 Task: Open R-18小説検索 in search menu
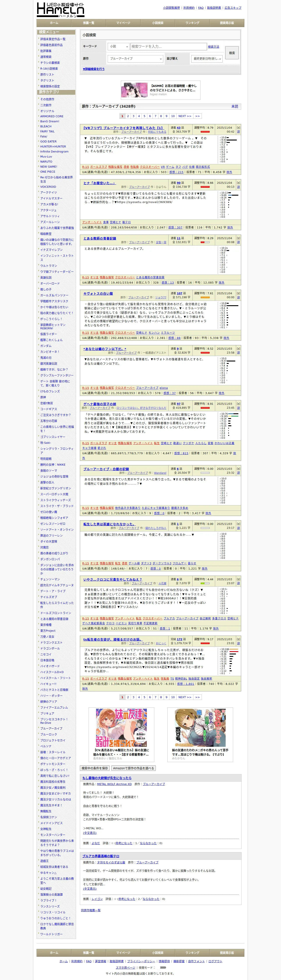[49, 69]
